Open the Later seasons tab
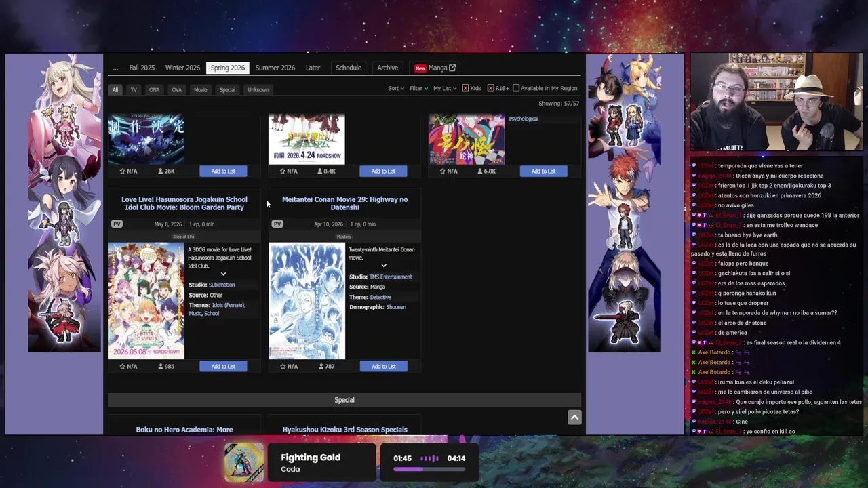The width and height of the screenshot is (868, 488). 313,68
